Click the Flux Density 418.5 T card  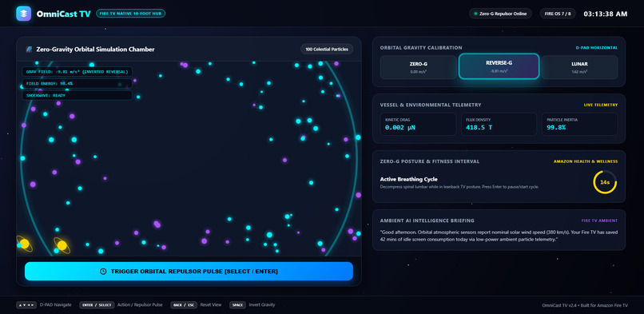[499, 124]
